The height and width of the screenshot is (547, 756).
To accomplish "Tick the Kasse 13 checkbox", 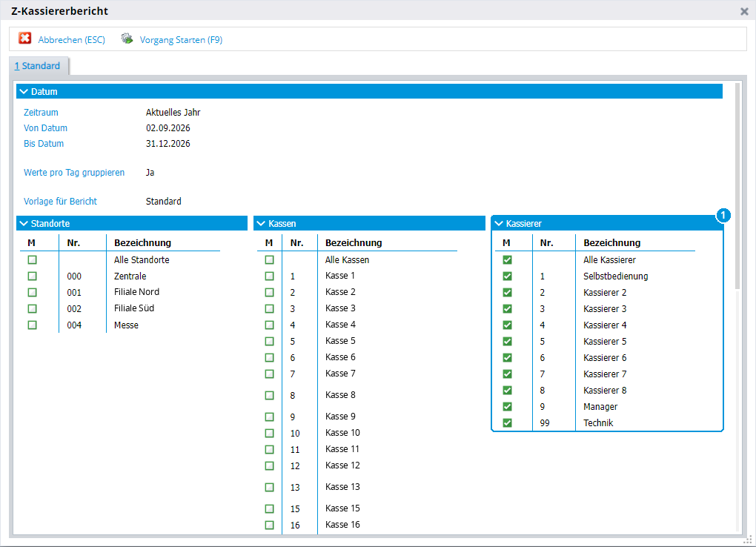I will point(270,487).
